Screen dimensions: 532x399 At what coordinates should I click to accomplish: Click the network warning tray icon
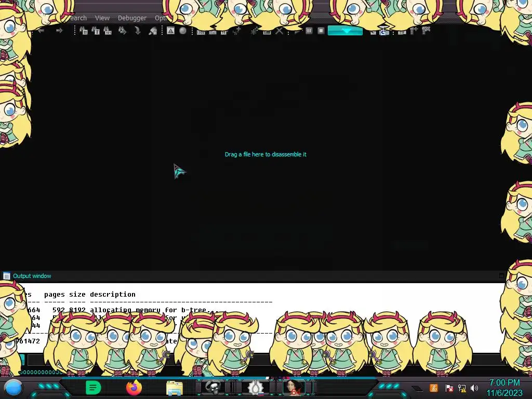[x=462, y=388]
